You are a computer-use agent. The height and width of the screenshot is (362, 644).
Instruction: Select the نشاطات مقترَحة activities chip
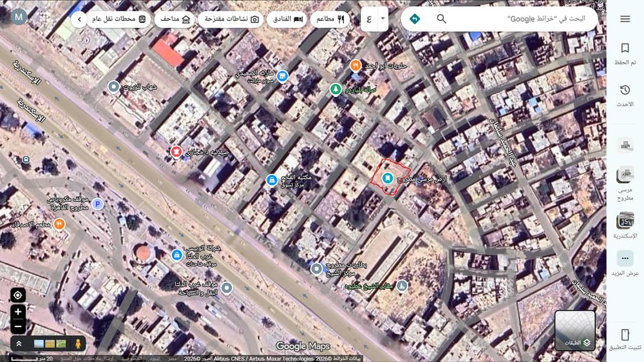(231, 19)
